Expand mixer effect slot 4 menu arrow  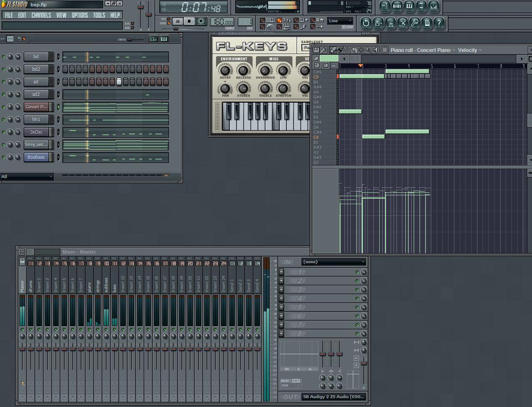[282, 298]
